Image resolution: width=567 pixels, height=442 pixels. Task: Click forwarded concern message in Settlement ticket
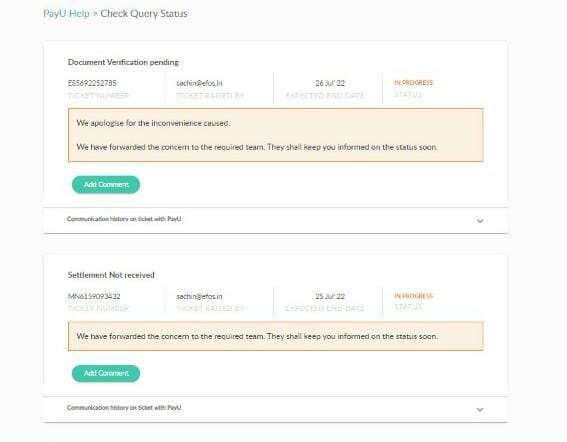(x=257, y=336)
